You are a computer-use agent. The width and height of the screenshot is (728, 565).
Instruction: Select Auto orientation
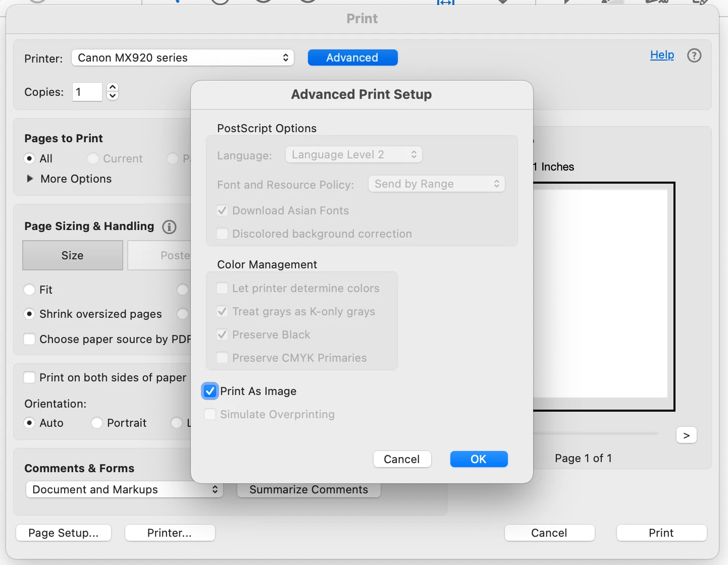(x=29, y=423)
